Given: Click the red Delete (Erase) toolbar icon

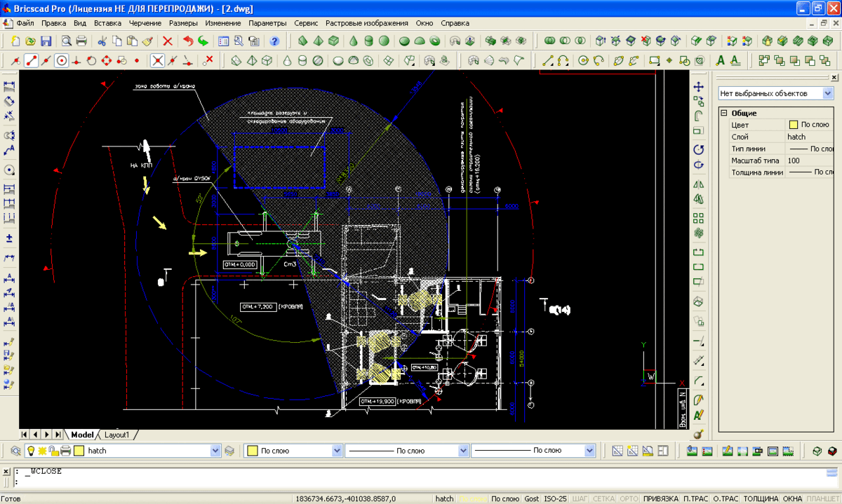Looking at the screenshot, I should coord(168,41).
